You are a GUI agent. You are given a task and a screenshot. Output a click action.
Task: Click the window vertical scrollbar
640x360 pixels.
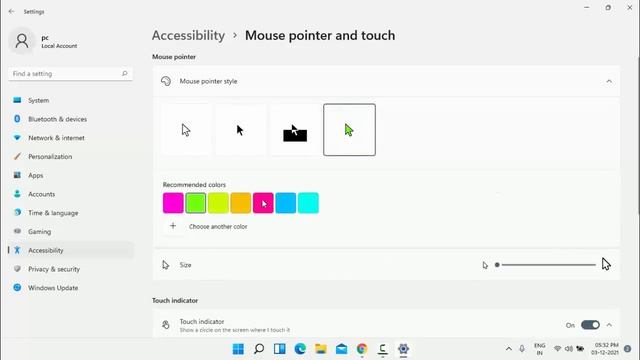pos(638,135)
